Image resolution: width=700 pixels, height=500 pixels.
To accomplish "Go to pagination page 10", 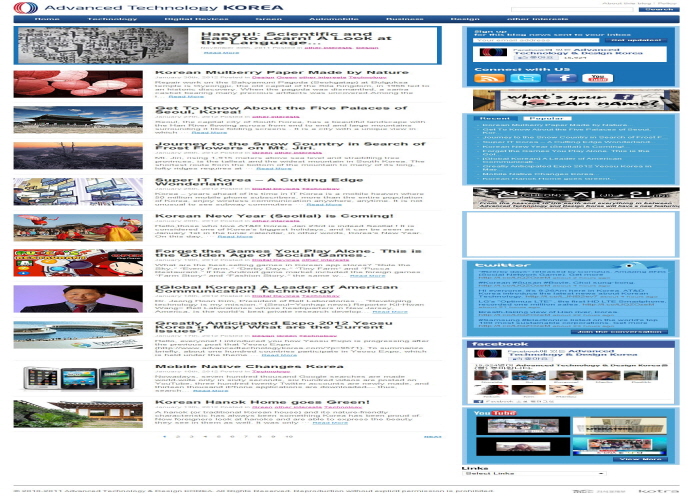I will (289, 437).
